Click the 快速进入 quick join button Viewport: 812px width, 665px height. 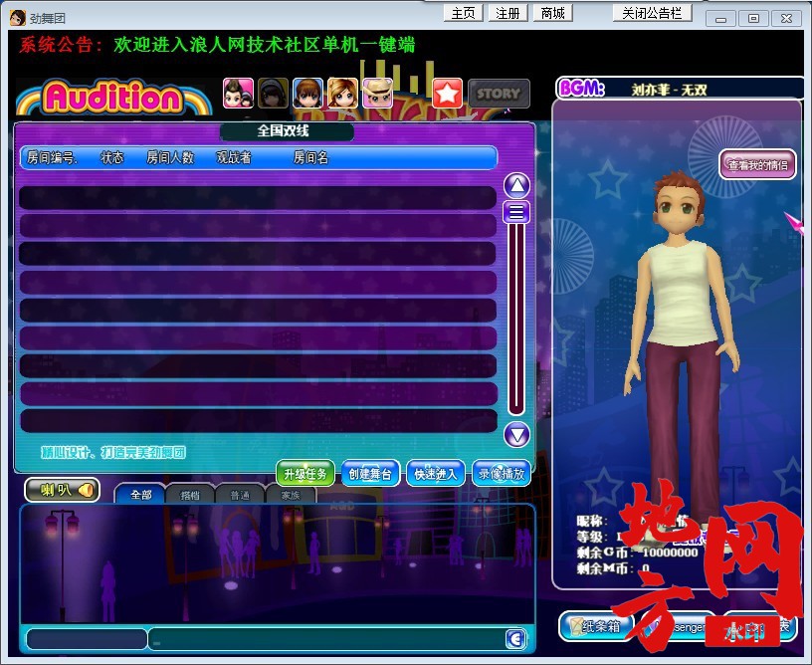tap(436, 474)
